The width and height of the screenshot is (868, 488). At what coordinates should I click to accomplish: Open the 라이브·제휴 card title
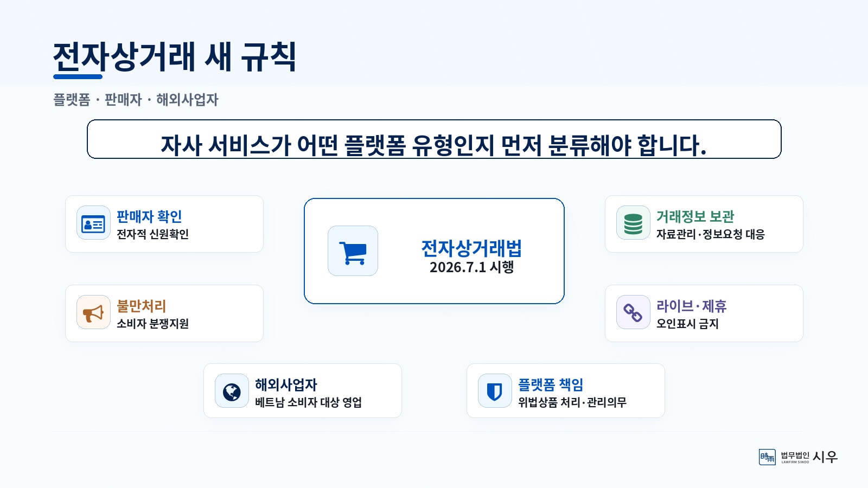(x=691, y=306)
